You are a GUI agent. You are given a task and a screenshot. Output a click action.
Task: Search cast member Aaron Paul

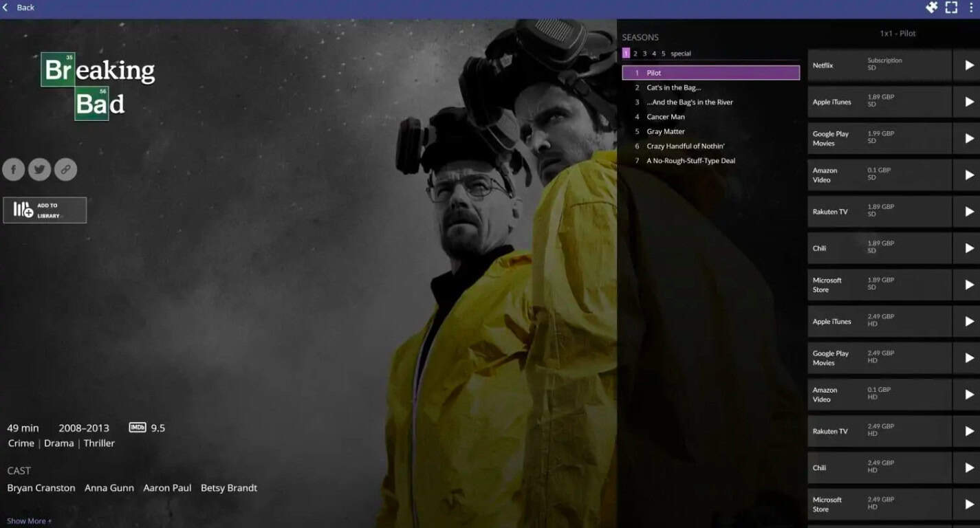click(x=167, y=488)
